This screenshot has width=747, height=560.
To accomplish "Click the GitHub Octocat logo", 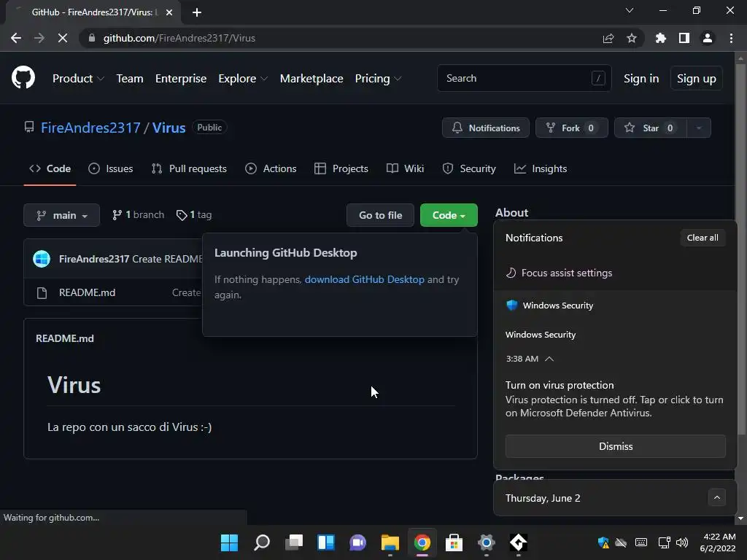I will point(23,78).
